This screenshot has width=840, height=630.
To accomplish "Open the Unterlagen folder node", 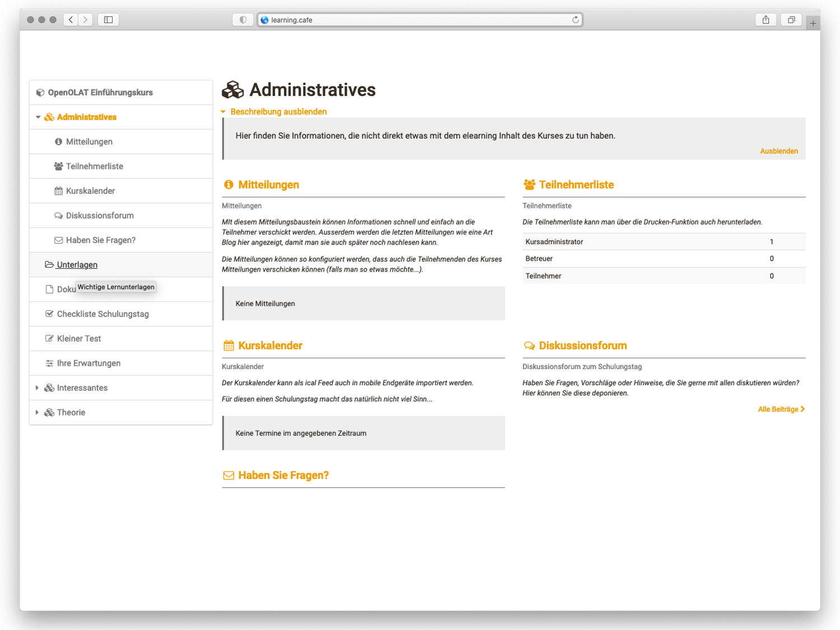I will tap(77, 265).
